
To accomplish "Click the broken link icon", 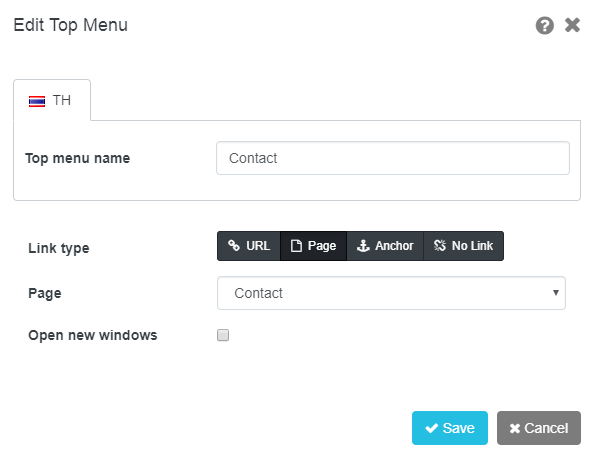I will (x=440, y=246).
